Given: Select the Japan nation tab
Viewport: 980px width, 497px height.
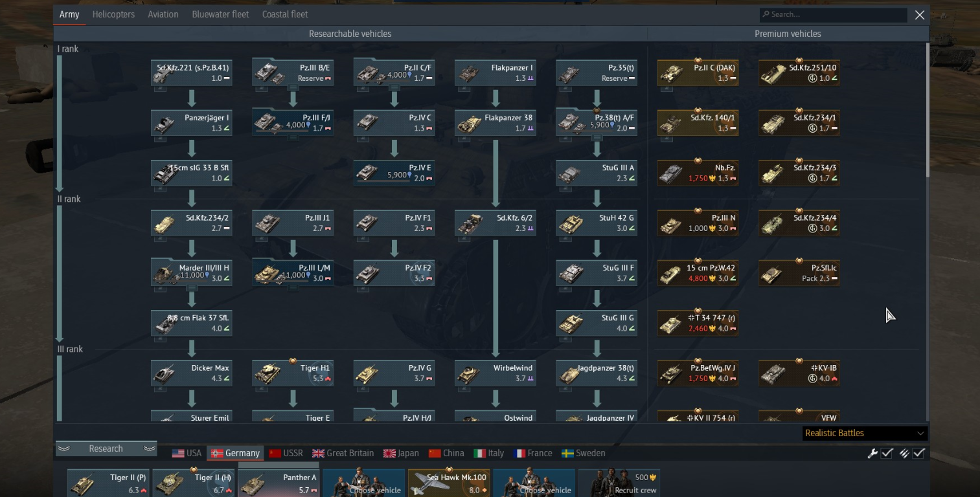Looking at the screenshot, I should 401,453.
